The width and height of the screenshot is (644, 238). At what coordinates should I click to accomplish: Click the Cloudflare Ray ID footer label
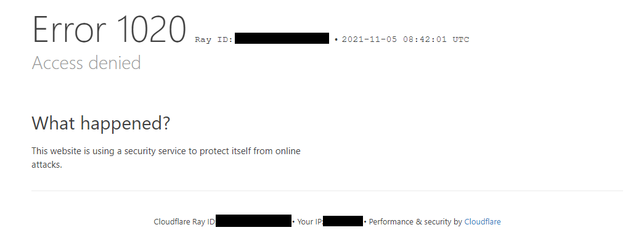tap(184, 221)
